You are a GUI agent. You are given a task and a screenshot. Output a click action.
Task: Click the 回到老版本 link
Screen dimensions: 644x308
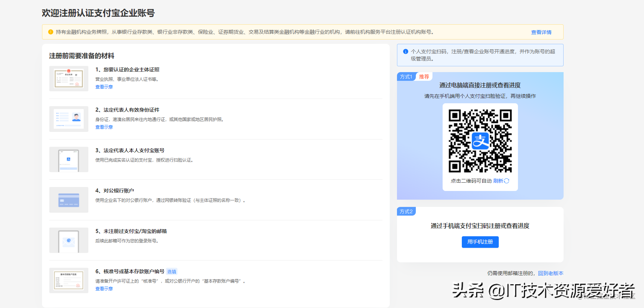551,273
